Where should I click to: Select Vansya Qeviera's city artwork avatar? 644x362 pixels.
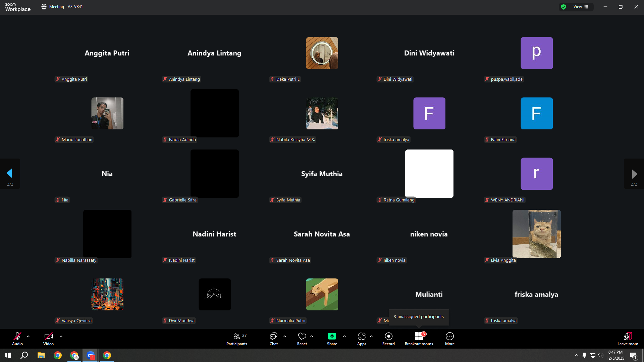tap(107, 294)
